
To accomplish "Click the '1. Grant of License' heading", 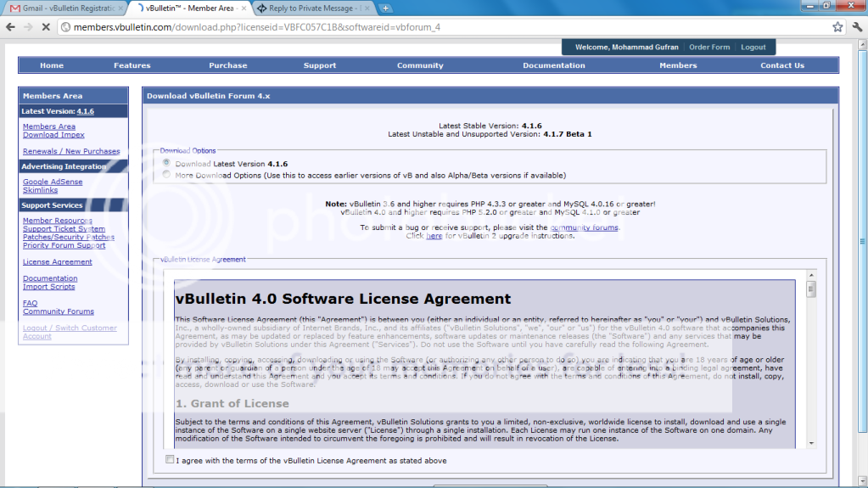I will (232, 404).
